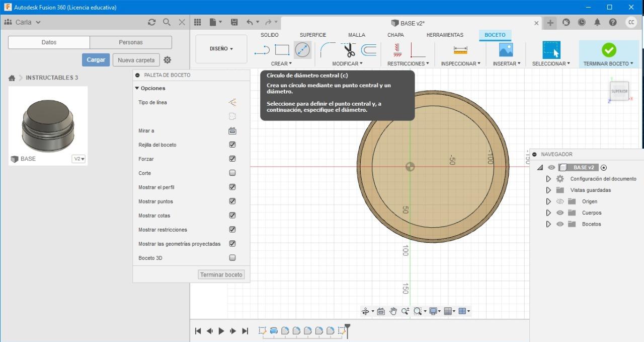644x342 pixels.
Task: Click the Trim scissors tool
Action: [349, 50]
